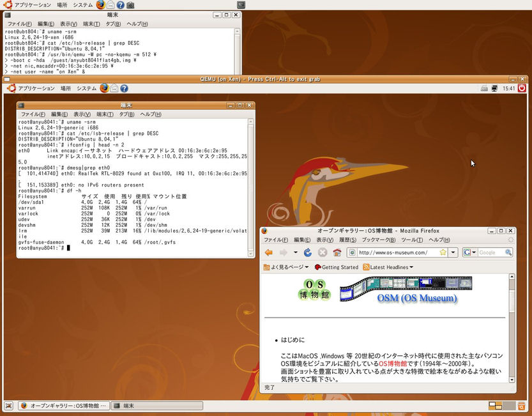Launch Firefox from the QEMU guest panel
Viewport: 532px width, 416px height.
point(105,88)
